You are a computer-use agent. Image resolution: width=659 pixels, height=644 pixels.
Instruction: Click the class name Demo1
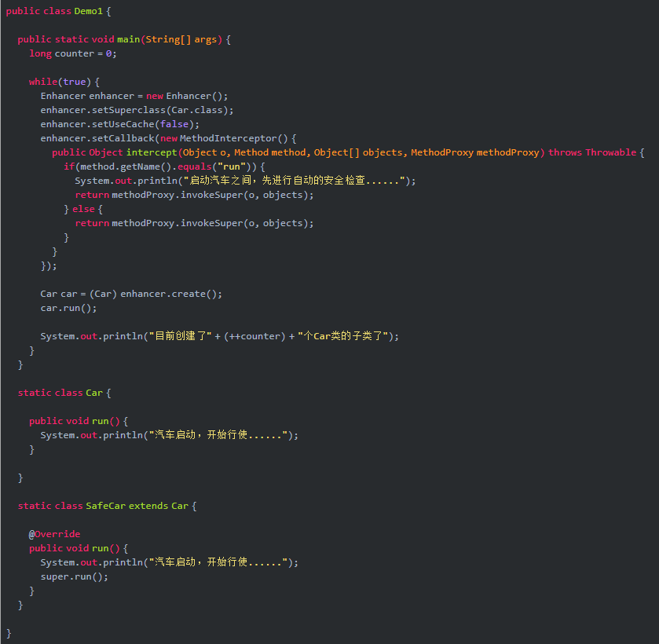(88, 11)
